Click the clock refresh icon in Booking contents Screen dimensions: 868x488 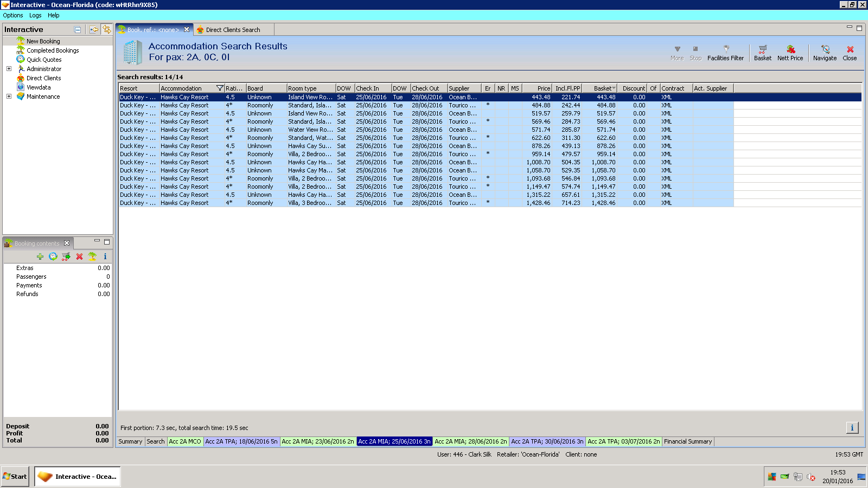(x=53, y=256)
